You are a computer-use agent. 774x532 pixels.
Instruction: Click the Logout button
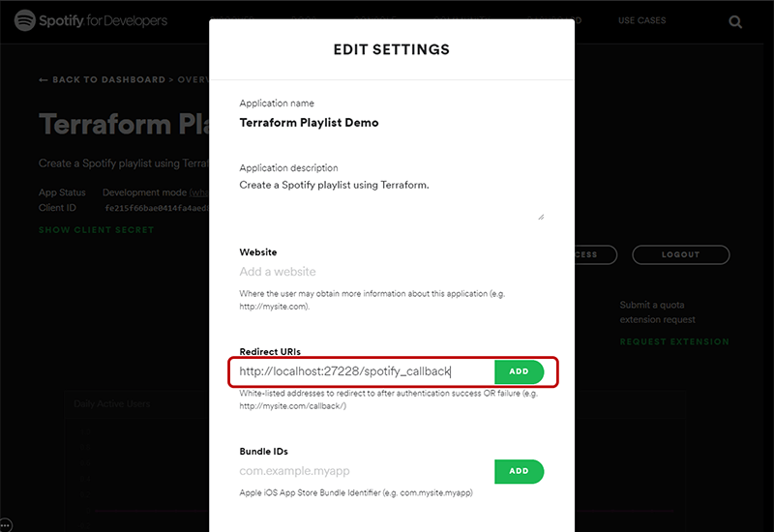pos(681,254)
